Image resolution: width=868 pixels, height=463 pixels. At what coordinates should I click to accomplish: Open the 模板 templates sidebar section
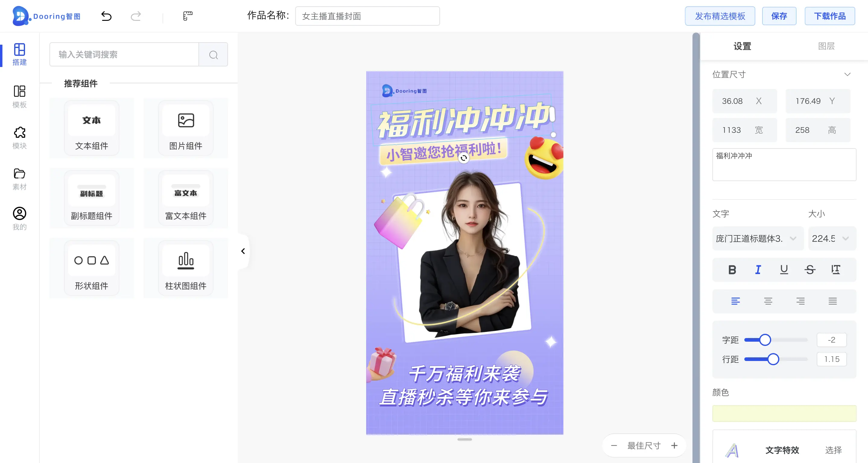pos(20,97)
